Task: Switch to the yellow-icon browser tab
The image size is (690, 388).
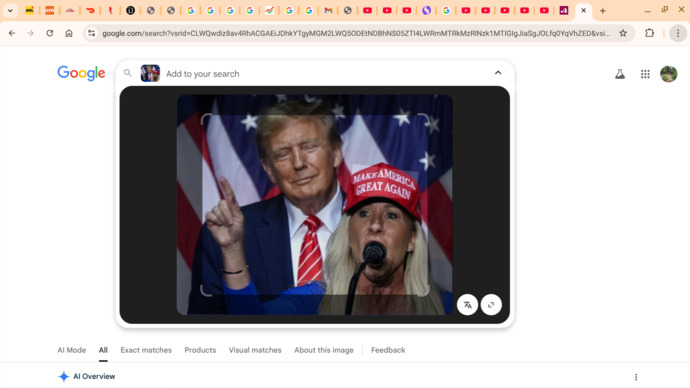Action: click(x=29, y=11)
